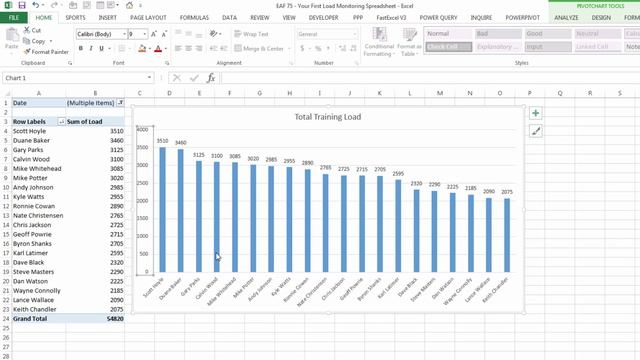Open the Calibri (Body) font name dropdown
Image resolution: width=640 pixels, height=360 pixels.
point(124,34)
